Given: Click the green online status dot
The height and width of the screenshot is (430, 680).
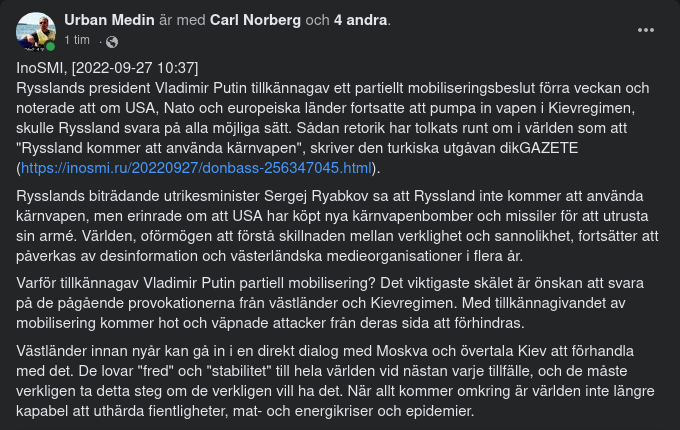Looking at the screenshot, I should click(x=50, y=46).
